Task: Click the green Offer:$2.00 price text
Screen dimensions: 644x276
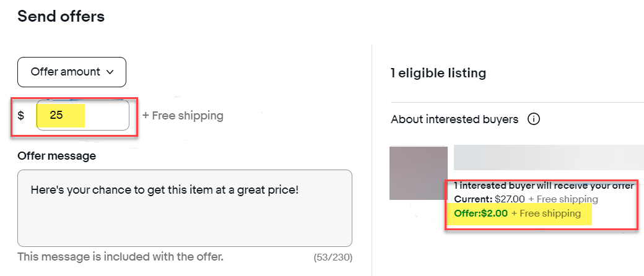Action: coord(481,213)
